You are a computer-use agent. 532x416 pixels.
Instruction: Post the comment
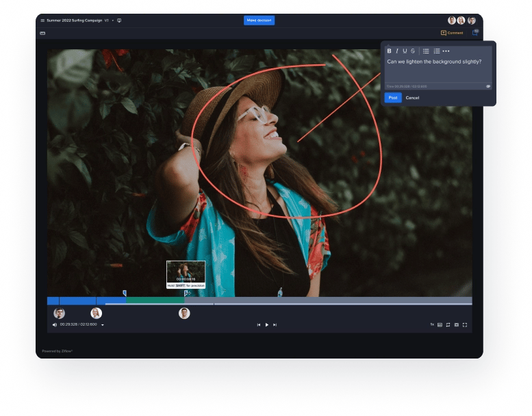point(392,98)
